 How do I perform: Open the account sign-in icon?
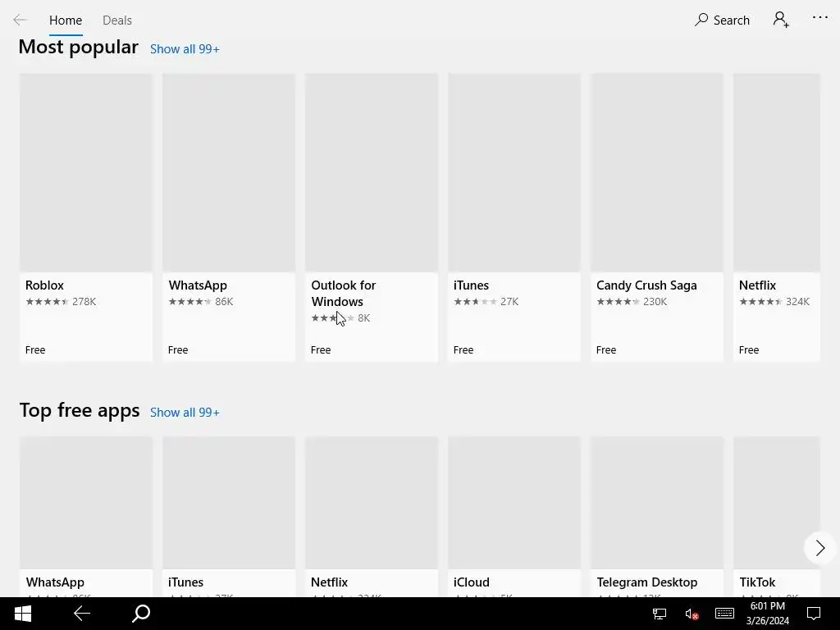(781, 20)
